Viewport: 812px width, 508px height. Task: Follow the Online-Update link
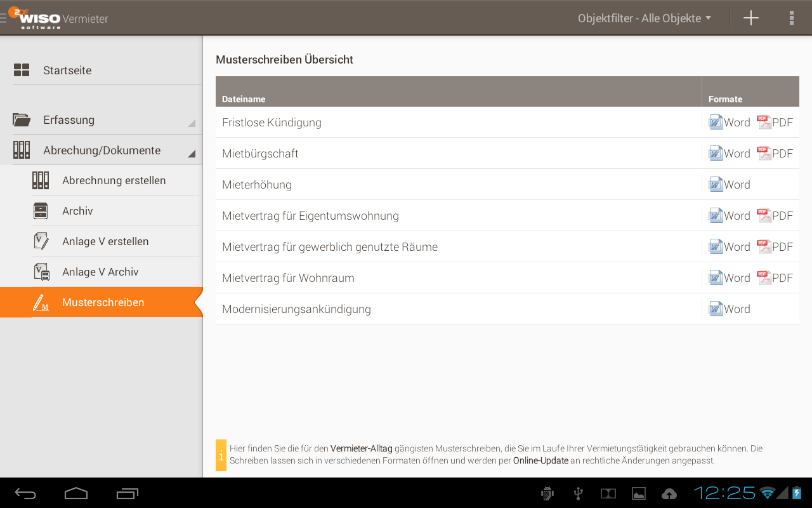540,460
